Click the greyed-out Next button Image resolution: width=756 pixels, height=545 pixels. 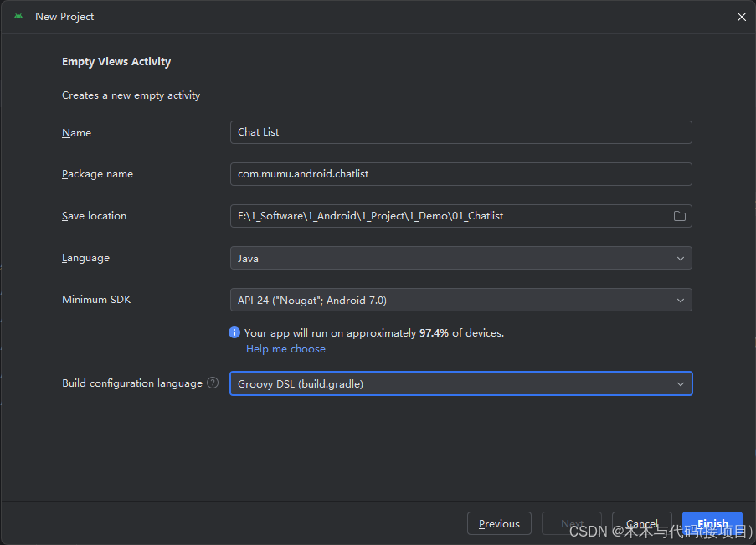click(572, 523)
